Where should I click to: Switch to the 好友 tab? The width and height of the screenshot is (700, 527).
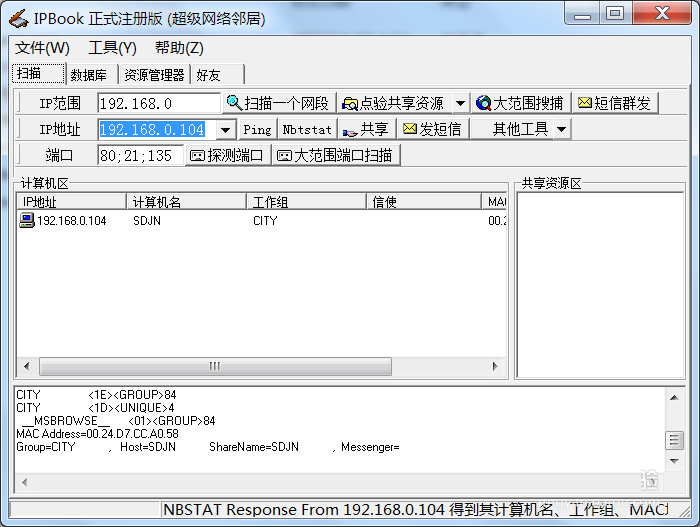[217, 75]
